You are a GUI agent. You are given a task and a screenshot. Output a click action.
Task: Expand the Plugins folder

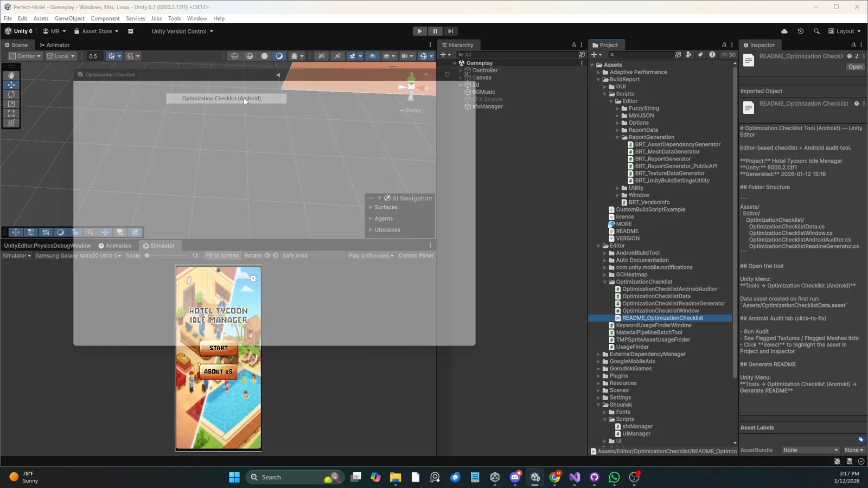click(599, 376)
